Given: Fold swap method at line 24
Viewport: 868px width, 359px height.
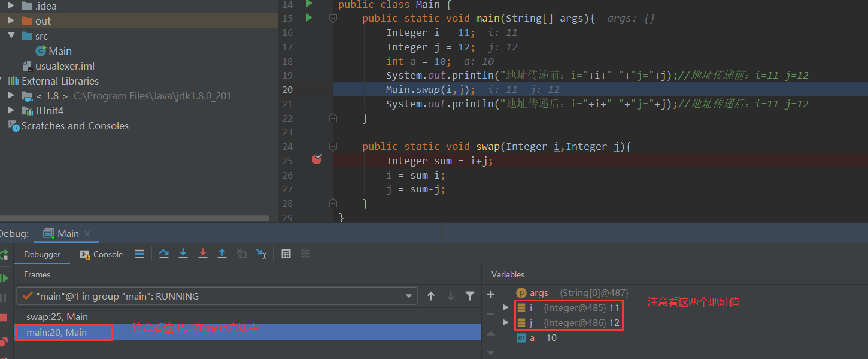Looking at the screenshot, I should (333, 147).
